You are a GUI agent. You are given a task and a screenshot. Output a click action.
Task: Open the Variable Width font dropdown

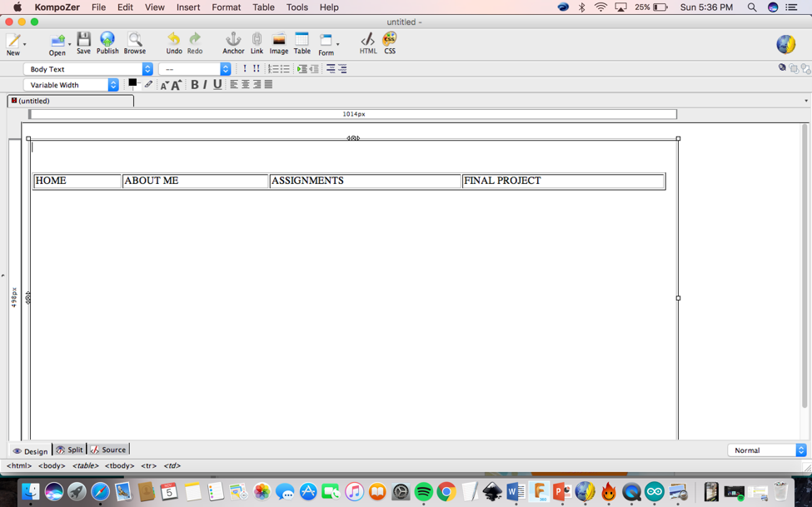click(x=71, y=85)
